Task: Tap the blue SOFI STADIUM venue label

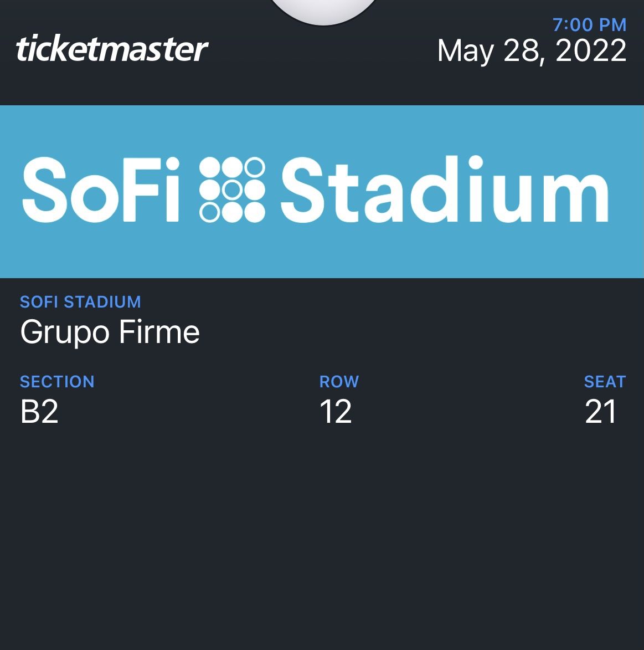Action: click(80, 302)
